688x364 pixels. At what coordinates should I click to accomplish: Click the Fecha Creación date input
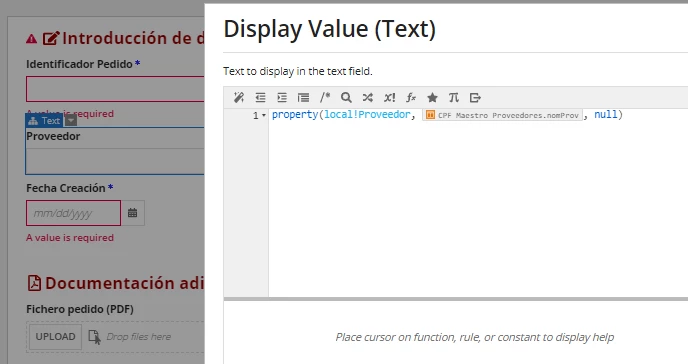tap(73, 213)
